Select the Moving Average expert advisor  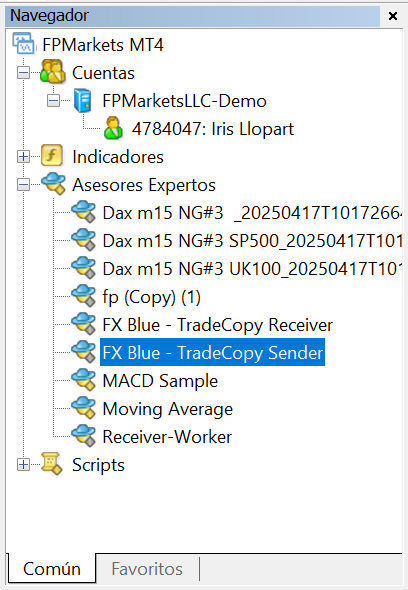click(x=167, y=409)
